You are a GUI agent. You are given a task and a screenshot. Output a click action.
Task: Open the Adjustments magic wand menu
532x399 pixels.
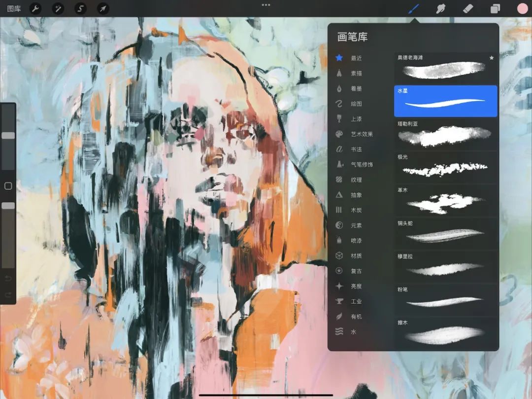tap(58, 8)
